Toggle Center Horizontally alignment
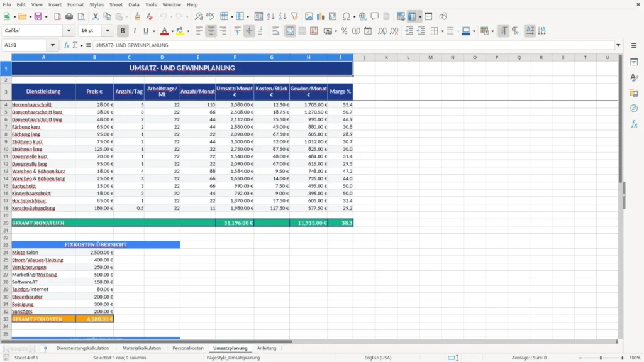 point(211,31)
